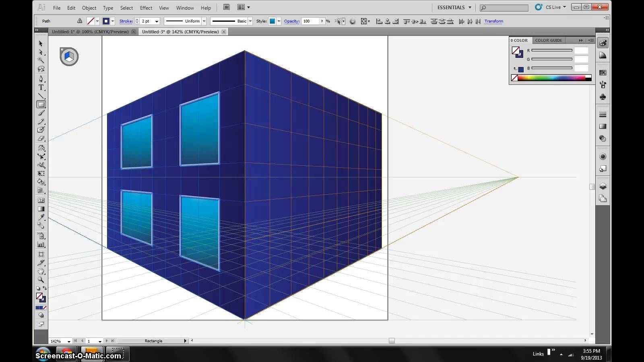Viewport: 644px width, 362px height.
Task: Click the perspective plane switching widget
Action: pos(69,56)
